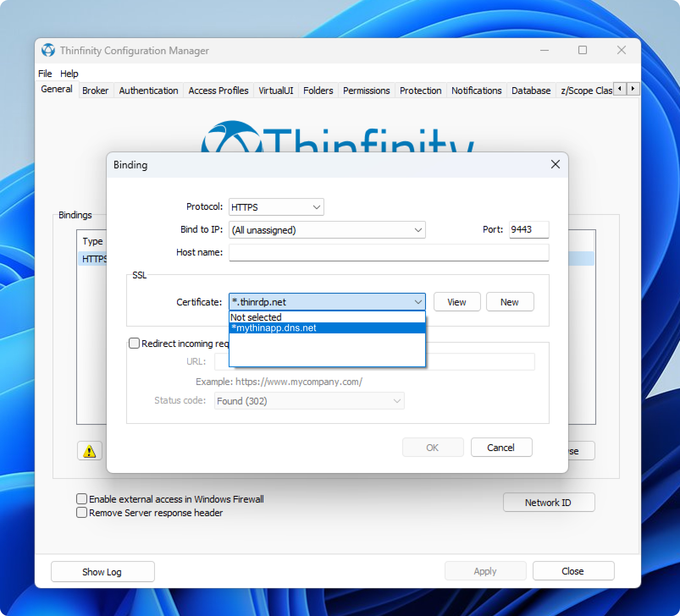The image size is (680, 616).
Task: Close the Thinfinity Configuration Manager window
Action: [621, 50]
